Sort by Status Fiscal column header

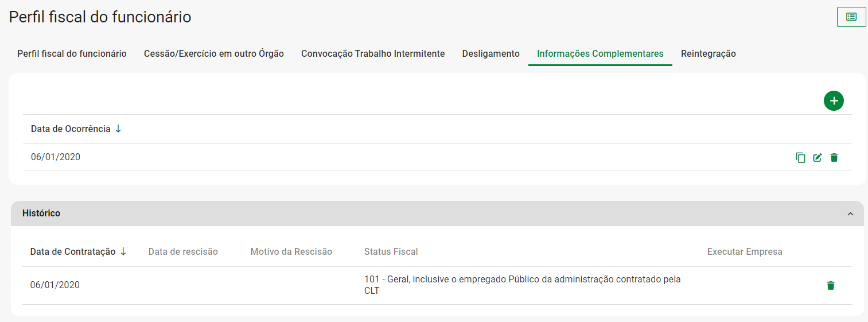click(391, 251)
